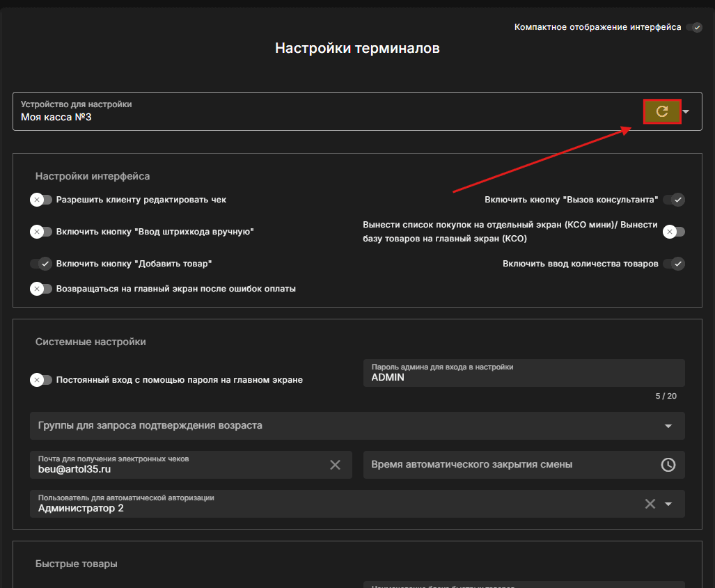The height and width of the screenshot is (588, 715).
Task: Click the "Быстрые товары" section heading
Action: click(x=76, y=564)
